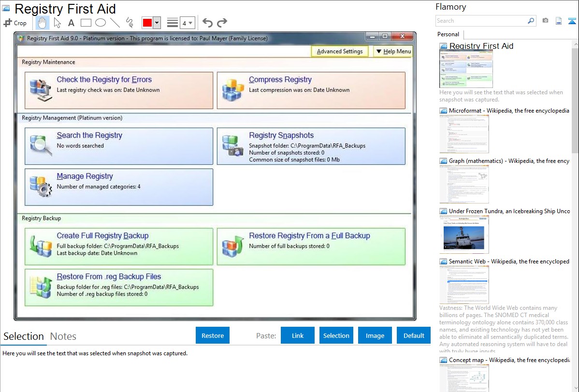The height and width of the screenshot is (392, 579).
Task: Click the blue collapse icon at top right
Action: pyautogui.click(x=572, y=21)
